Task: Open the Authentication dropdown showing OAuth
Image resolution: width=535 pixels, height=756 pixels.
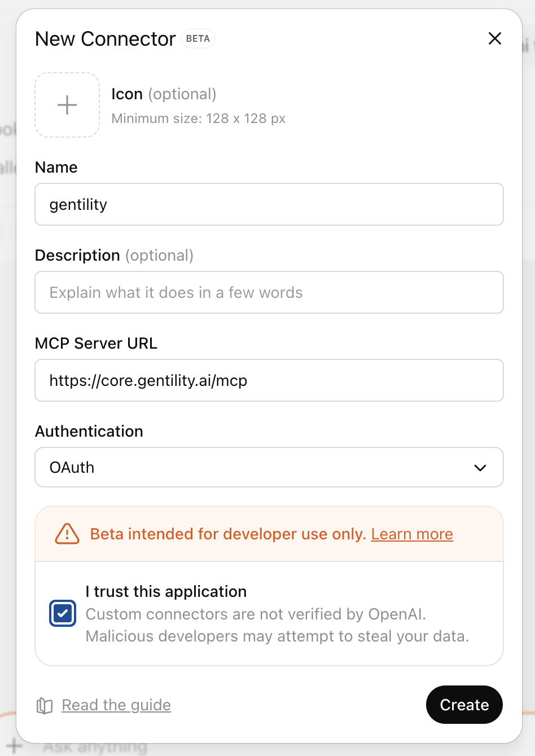Action: (x=269, y=467)
